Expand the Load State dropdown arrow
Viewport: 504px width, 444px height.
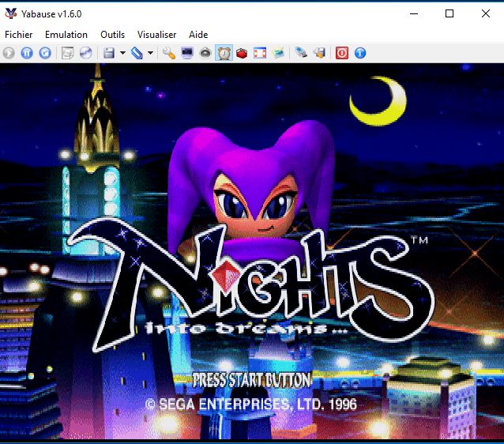pos(150,53)
